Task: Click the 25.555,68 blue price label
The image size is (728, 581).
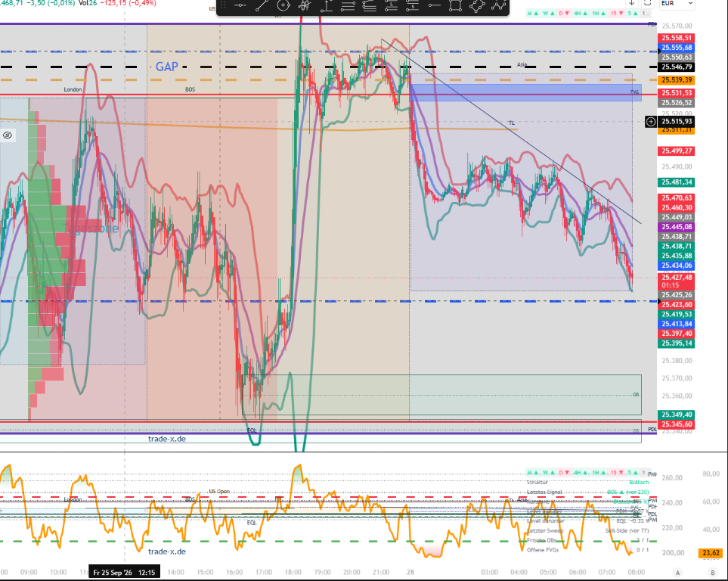Action: click(677, 48)
